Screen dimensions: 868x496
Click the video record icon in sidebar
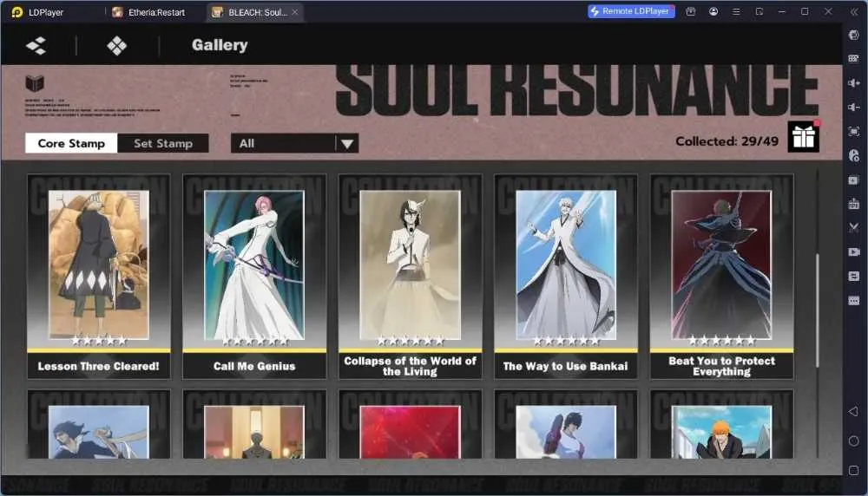853,251
